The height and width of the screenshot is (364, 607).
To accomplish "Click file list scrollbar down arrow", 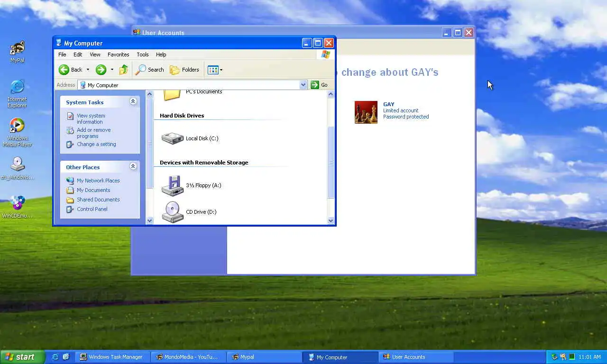I will click(x=331, y=220).
